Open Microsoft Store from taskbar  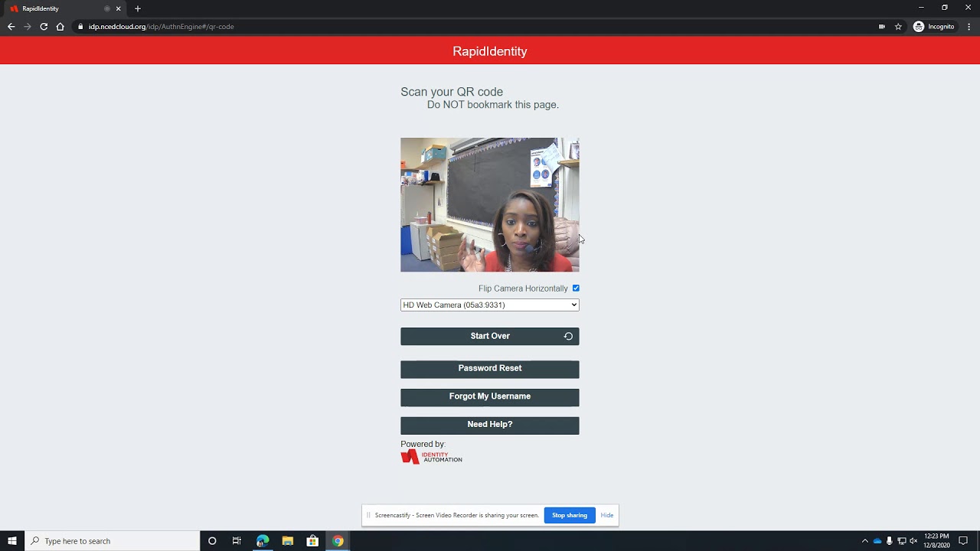point(312,541)
